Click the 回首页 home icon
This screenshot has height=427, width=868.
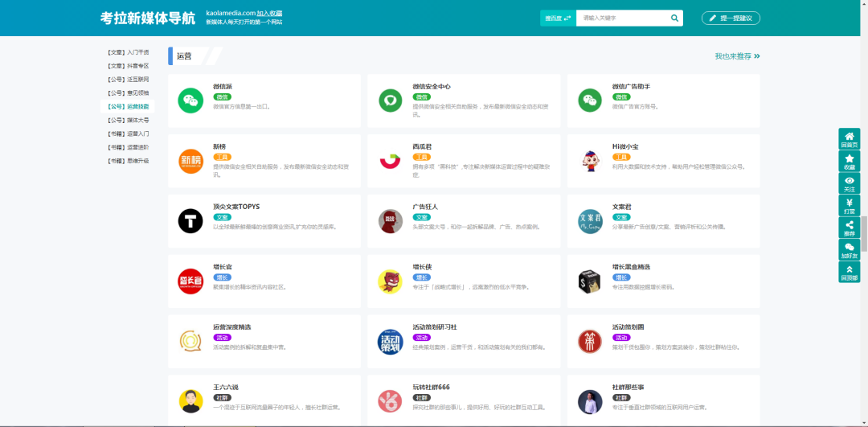coord(849,138)
